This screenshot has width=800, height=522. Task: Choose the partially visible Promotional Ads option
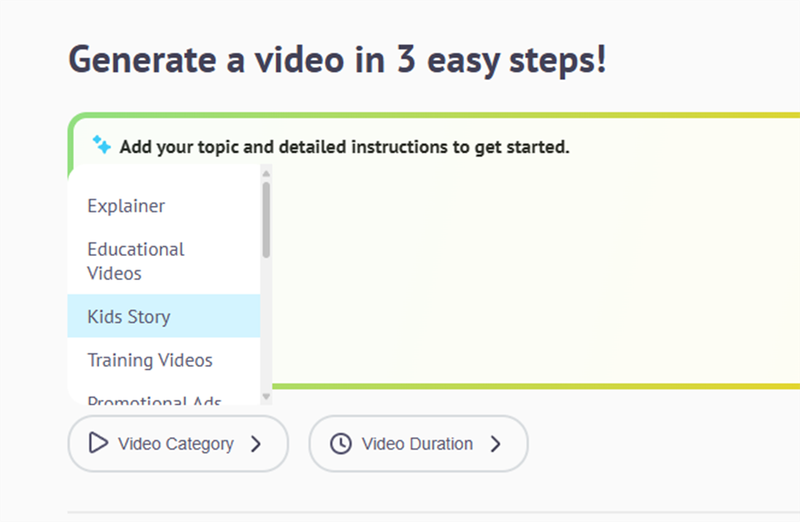coord(154,401)
